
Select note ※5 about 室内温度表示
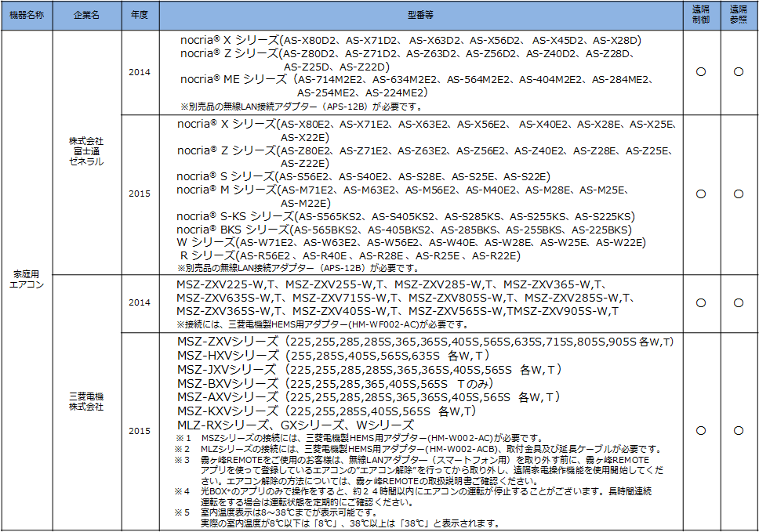337,518
